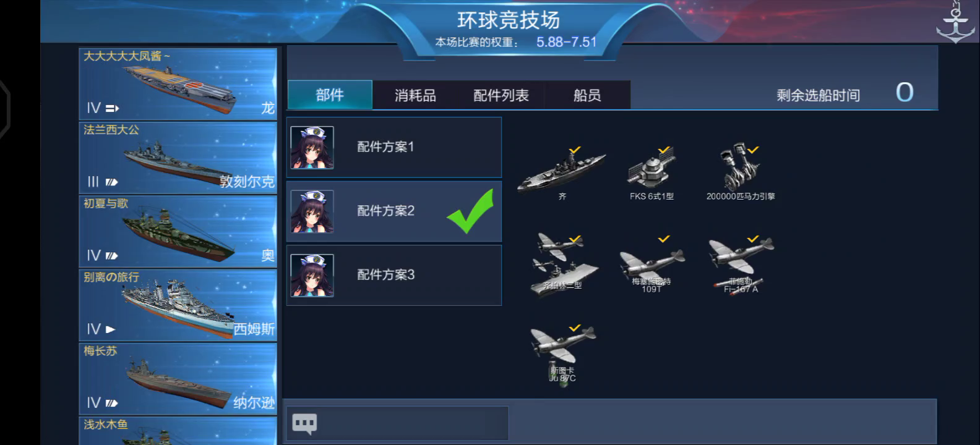Switch to the 部件 tab

coord(330,95)
